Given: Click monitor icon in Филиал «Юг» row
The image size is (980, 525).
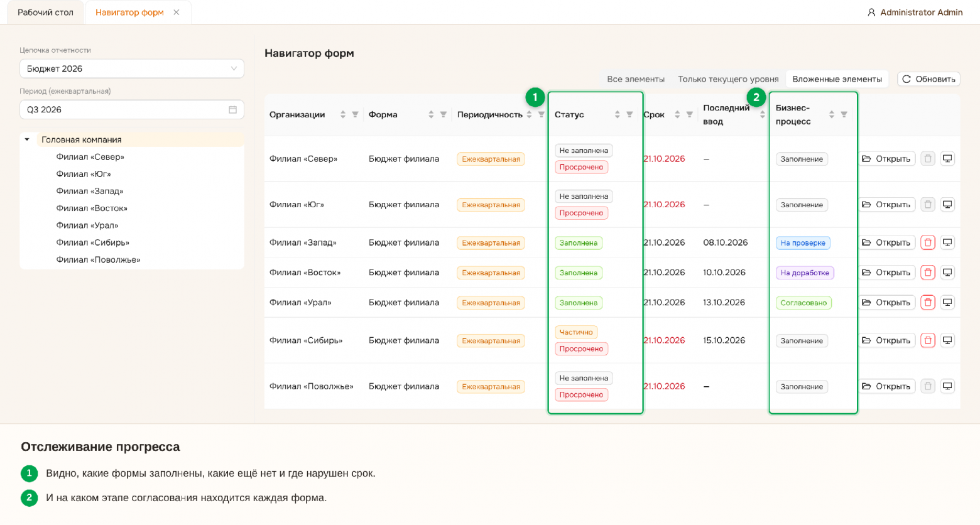Looking at the screenshot, I should 947,205.
